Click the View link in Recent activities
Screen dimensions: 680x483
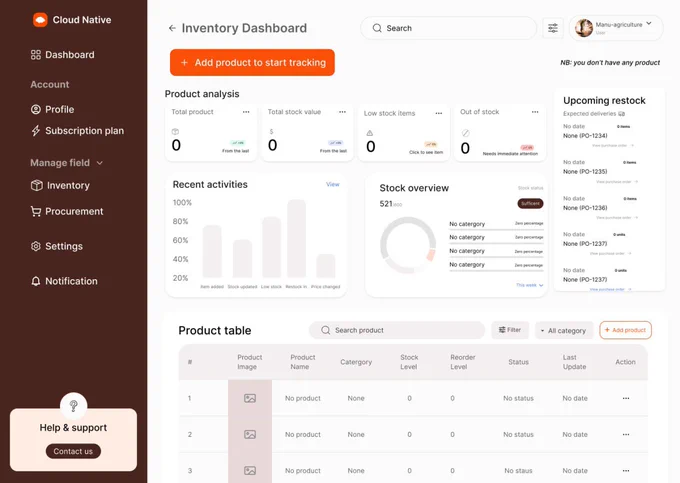pos(333,184)
